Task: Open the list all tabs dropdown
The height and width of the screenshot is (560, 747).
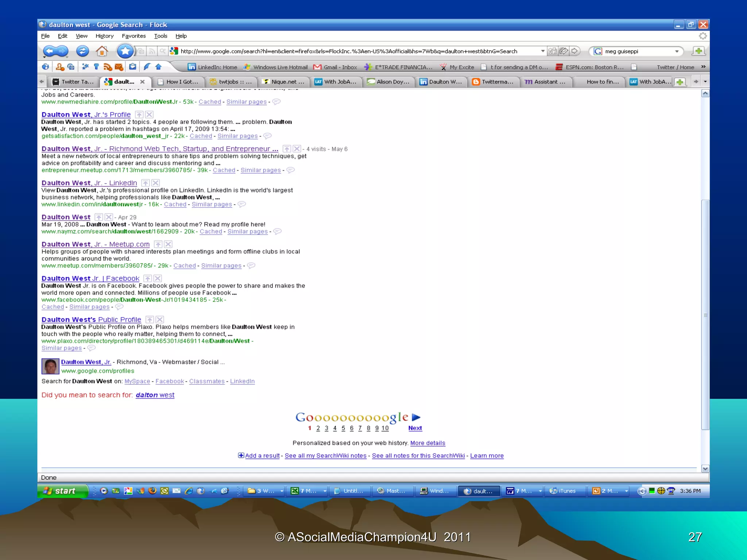Action: point(705,82)
